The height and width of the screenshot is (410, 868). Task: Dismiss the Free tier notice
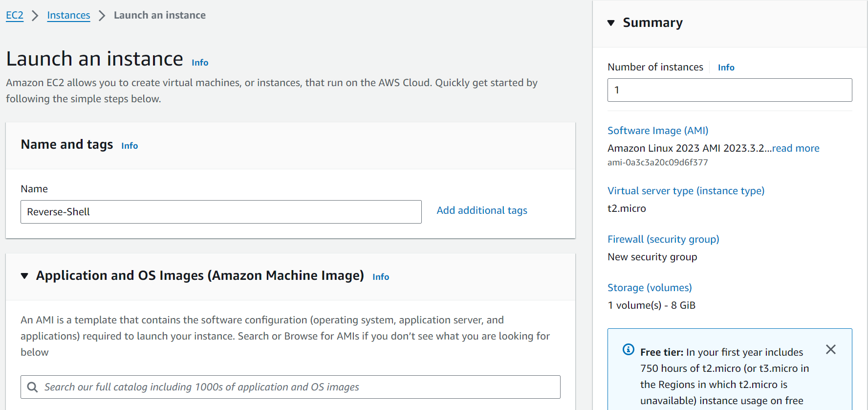tap(830, 349)
